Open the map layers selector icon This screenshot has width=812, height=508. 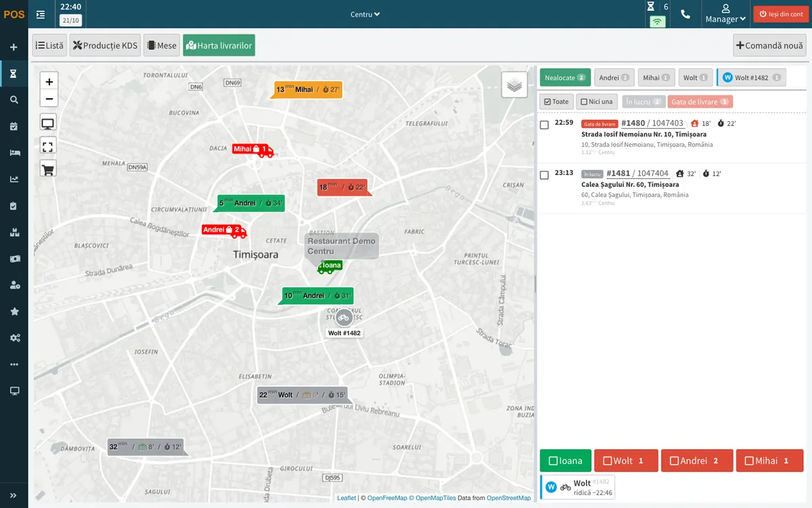click(514, 85)
